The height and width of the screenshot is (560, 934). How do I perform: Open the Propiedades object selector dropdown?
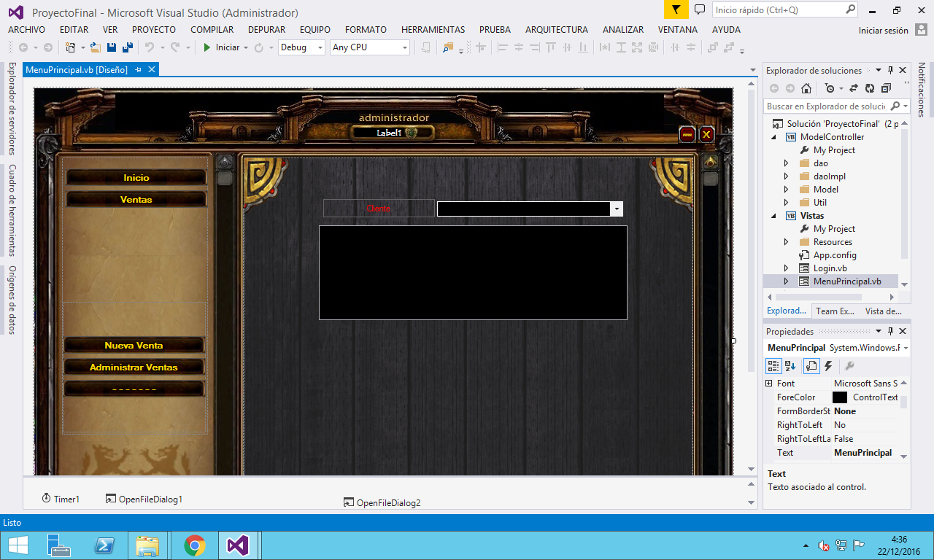coord(906,348)
